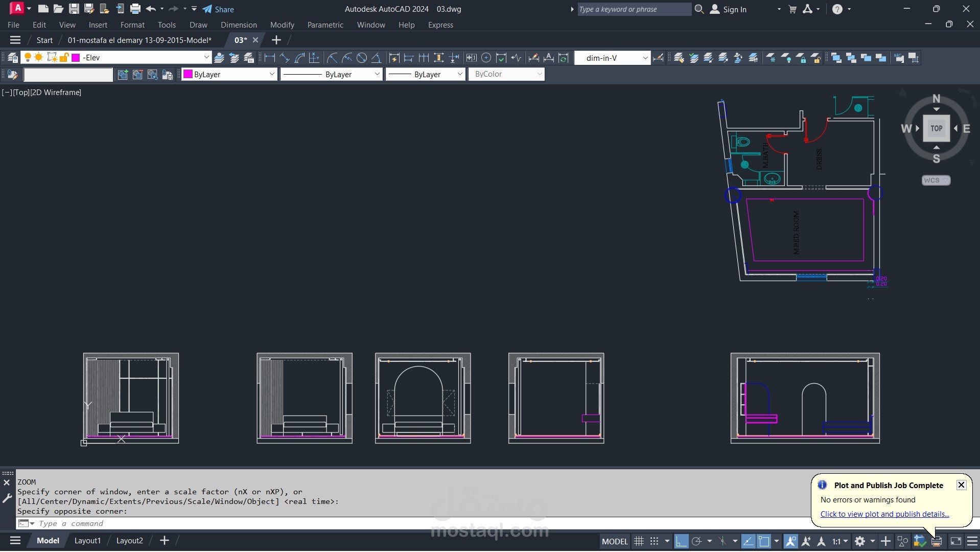980x552 pixels.
Task: Open the Layer Properties Manager
Action: (13, 58)
